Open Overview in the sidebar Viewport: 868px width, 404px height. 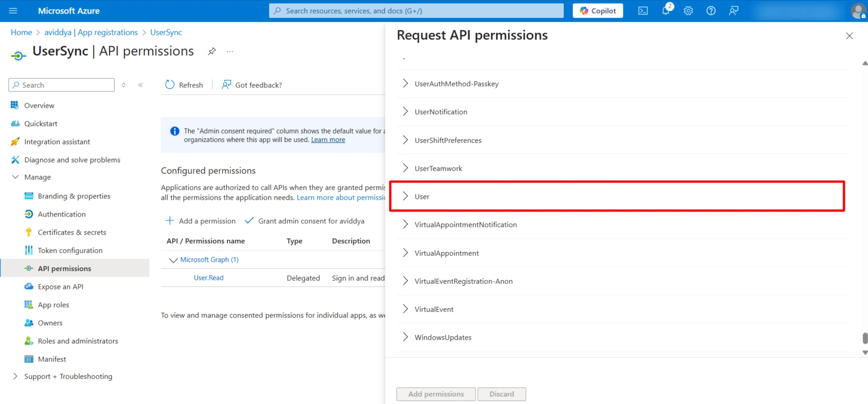coord(39,105)
